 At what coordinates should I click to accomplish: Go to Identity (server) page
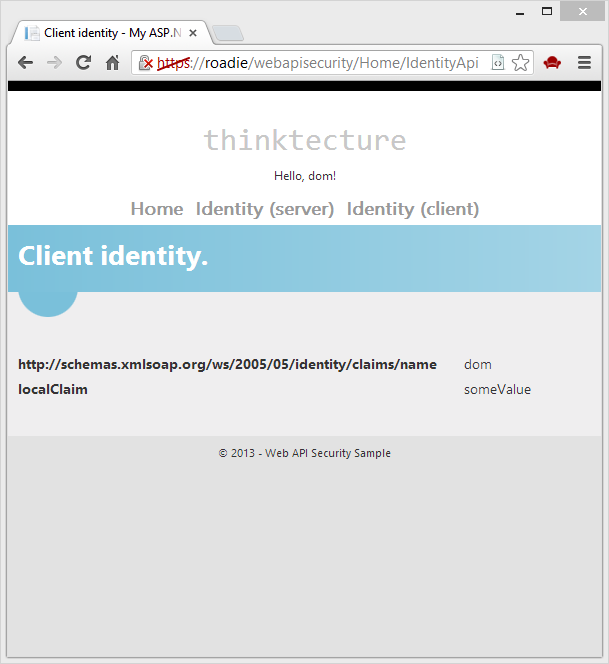tap(265, 209)
